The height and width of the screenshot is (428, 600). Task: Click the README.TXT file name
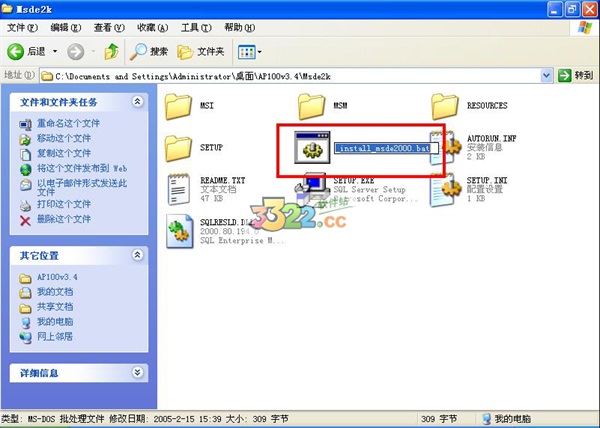223,180
